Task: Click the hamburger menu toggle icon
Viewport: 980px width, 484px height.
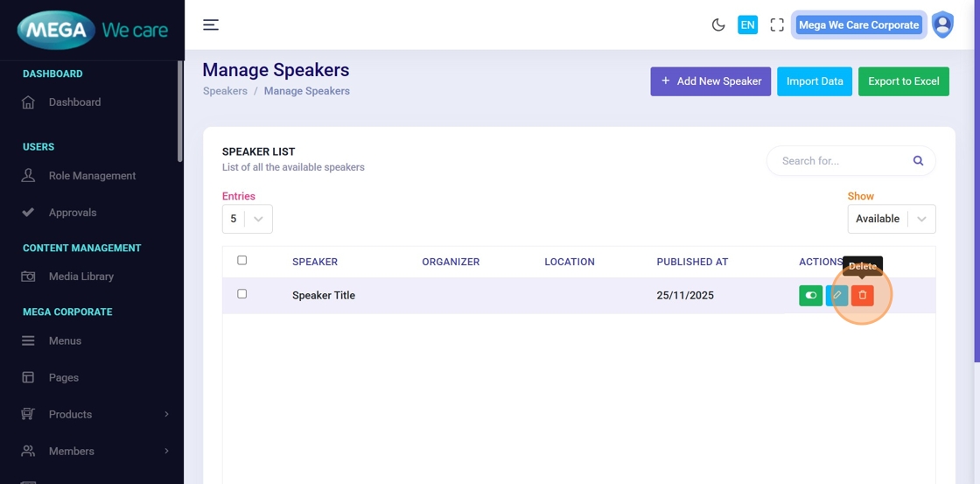Action: pyautogui.click(x=211, y=25)
